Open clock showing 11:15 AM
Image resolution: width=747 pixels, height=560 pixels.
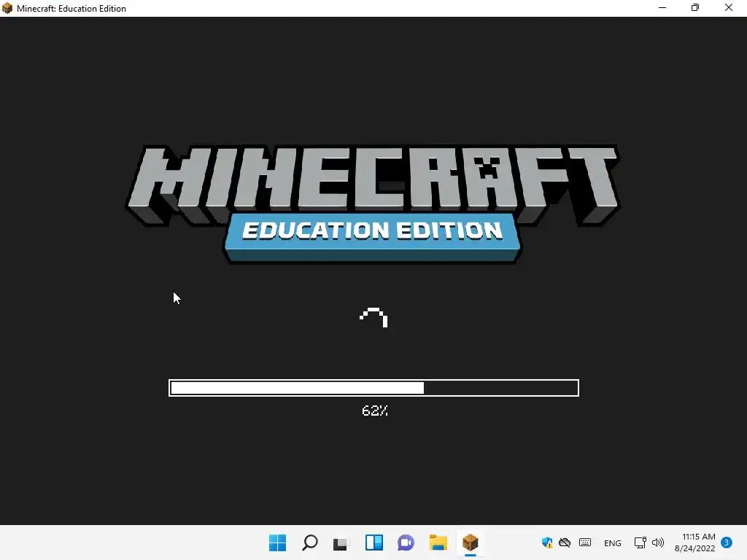click(695, 542)
